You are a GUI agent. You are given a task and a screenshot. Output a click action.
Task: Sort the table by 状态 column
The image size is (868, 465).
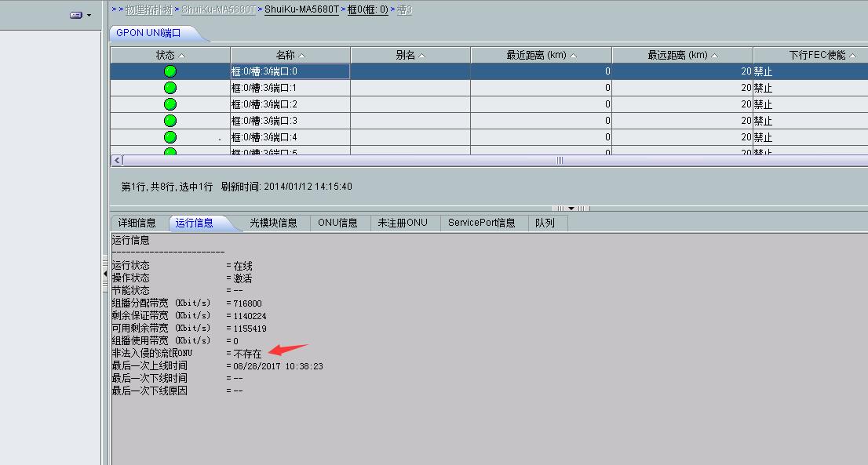[x=170, y=55]
